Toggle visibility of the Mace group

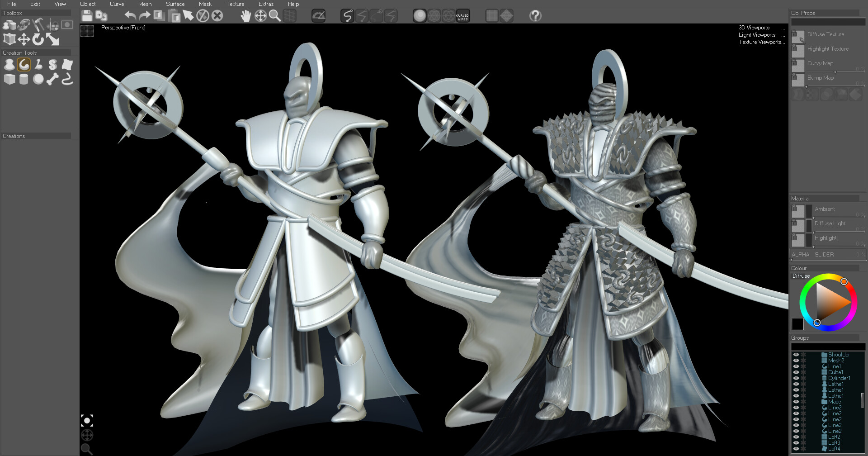(x=796, y=402)
